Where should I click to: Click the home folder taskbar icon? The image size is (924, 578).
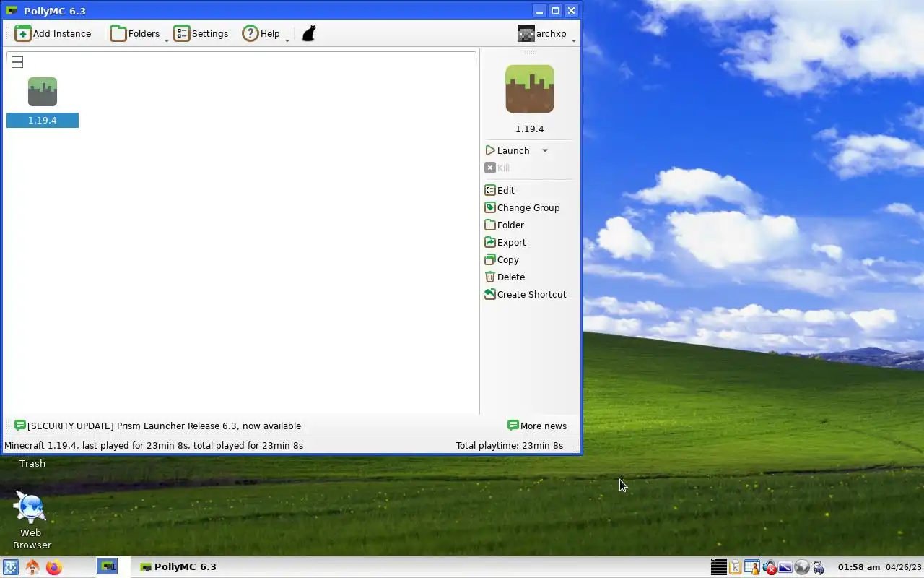pos(32,567)
